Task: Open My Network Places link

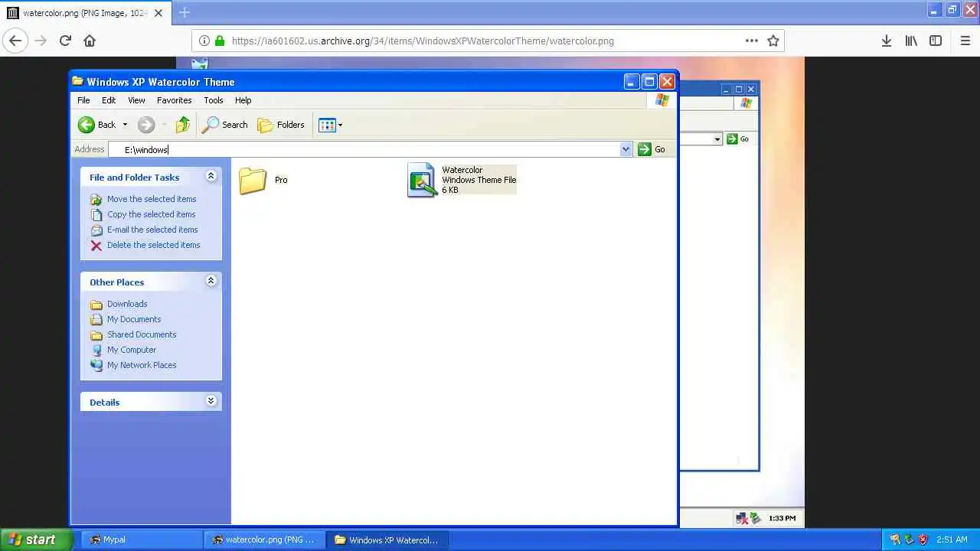Action: (x=142, y=365)
